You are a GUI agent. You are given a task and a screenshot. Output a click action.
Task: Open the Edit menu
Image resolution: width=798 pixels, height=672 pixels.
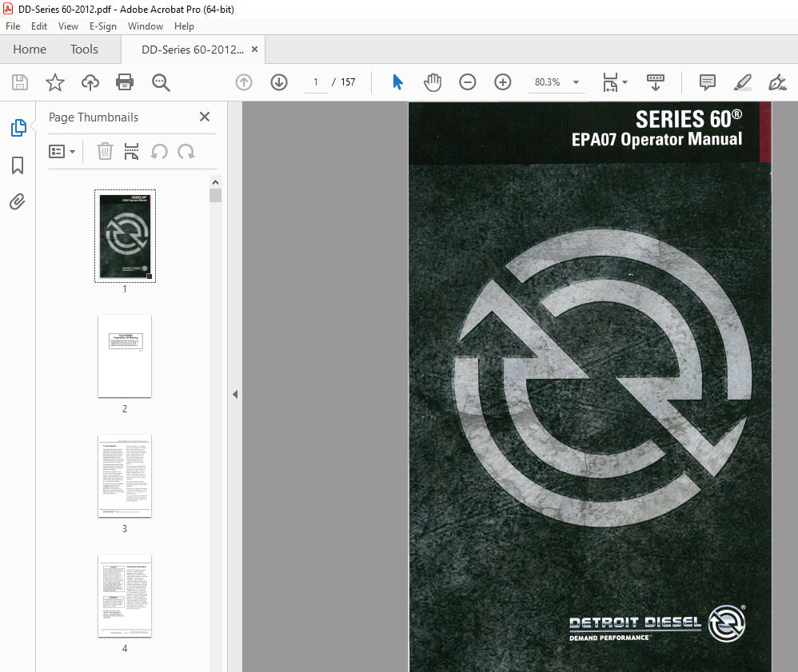(39, 26)
